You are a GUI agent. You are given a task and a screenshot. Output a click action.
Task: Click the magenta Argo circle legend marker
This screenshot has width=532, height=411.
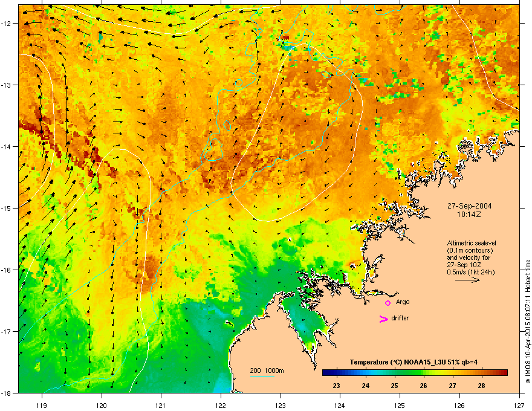tap(388, 303)
